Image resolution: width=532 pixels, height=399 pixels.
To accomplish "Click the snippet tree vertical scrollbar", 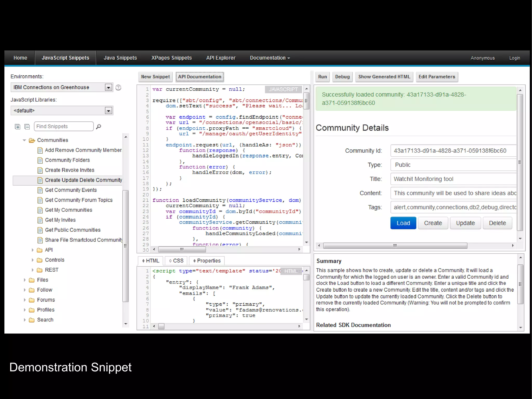I will click(x=125, y=246).
